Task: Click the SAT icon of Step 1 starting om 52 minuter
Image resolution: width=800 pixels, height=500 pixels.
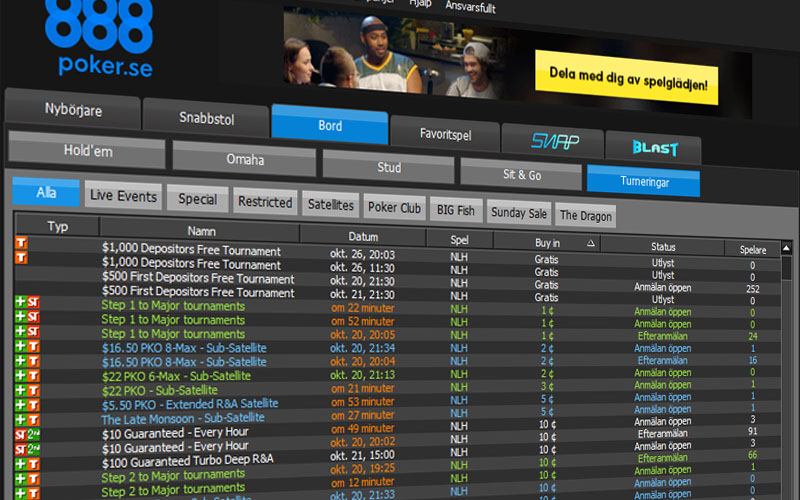Action: click(x=33, y=317)
